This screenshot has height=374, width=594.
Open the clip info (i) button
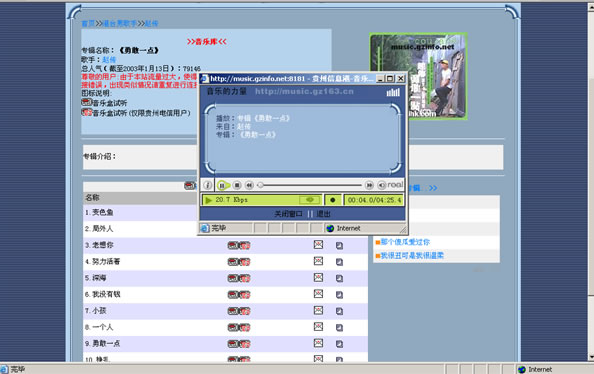point(208,185)
